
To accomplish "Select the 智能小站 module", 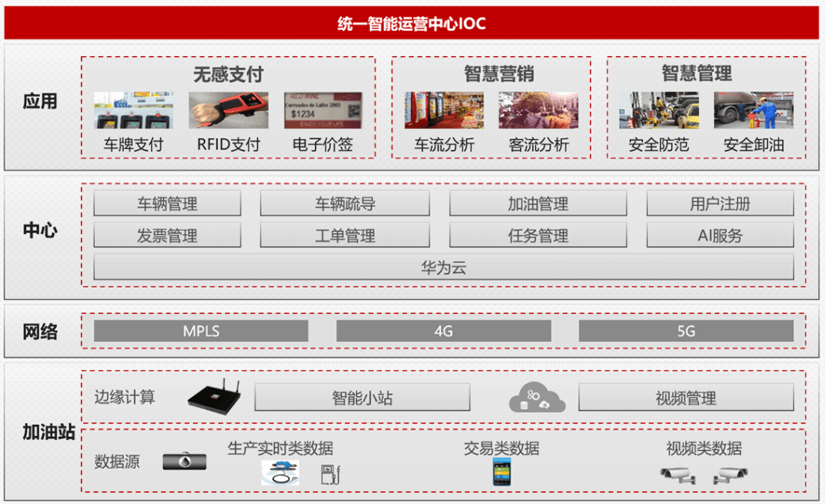I will click(363, 397).
